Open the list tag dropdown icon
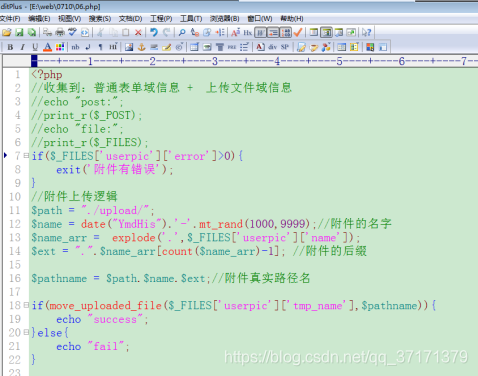Screen dimensions: 478x376 [244, 47]
